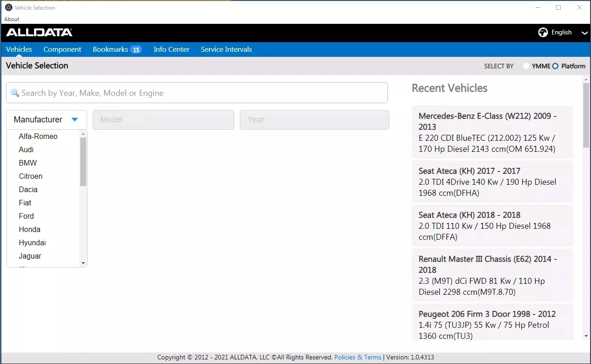
Task: Switch to the Vehicles tab
Action: (x=19, y=50)
